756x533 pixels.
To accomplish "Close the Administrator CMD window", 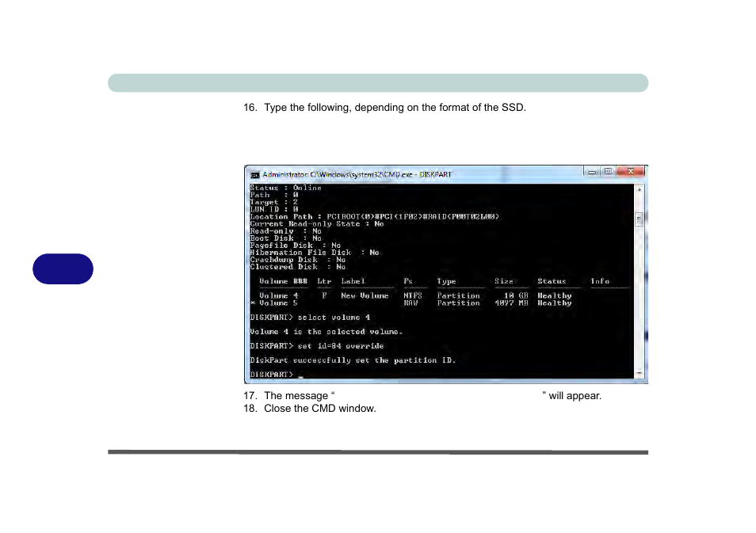I will pos(631,172).
